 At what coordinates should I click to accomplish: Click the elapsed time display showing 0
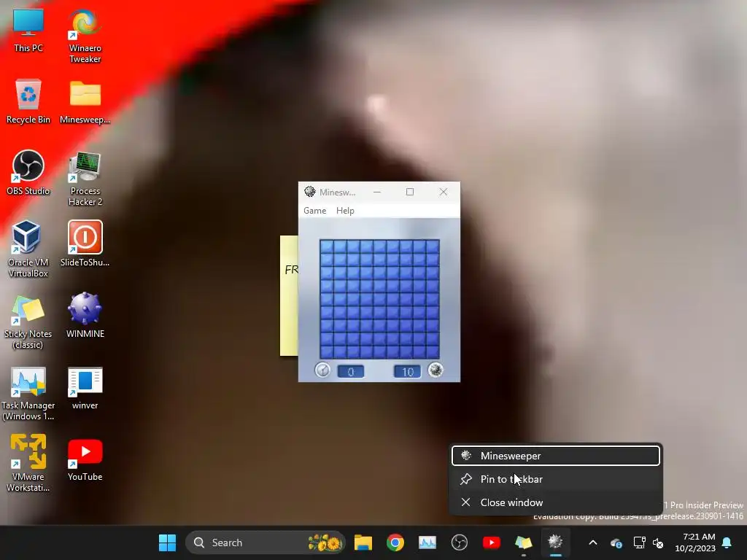[x=351, y=371]
